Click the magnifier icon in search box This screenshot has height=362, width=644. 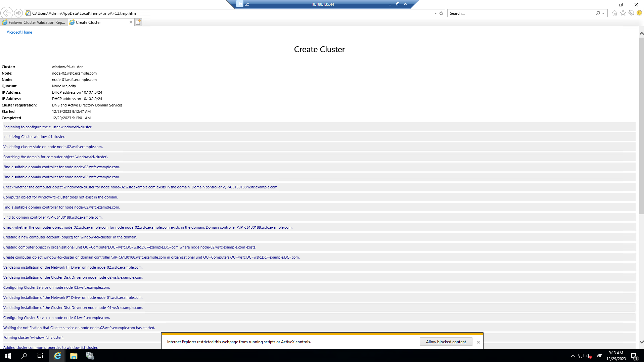tap(598, 13)
